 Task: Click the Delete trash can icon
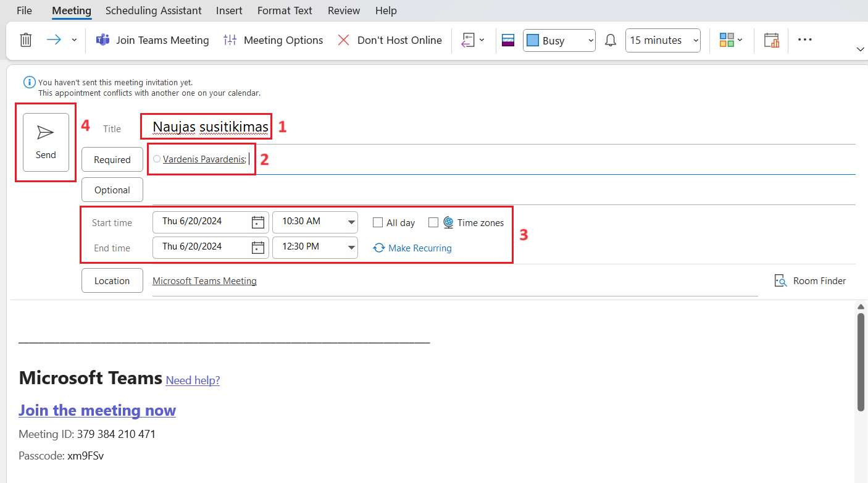pyautogui.click(x=26, y=40)
